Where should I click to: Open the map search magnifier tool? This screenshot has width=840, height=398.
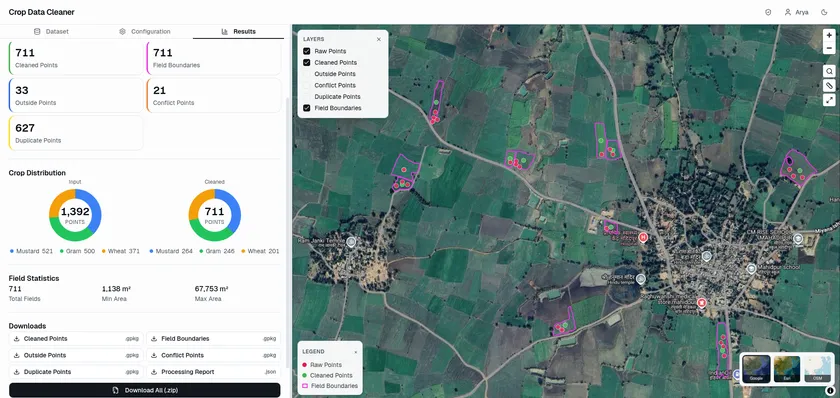(829, 71)
